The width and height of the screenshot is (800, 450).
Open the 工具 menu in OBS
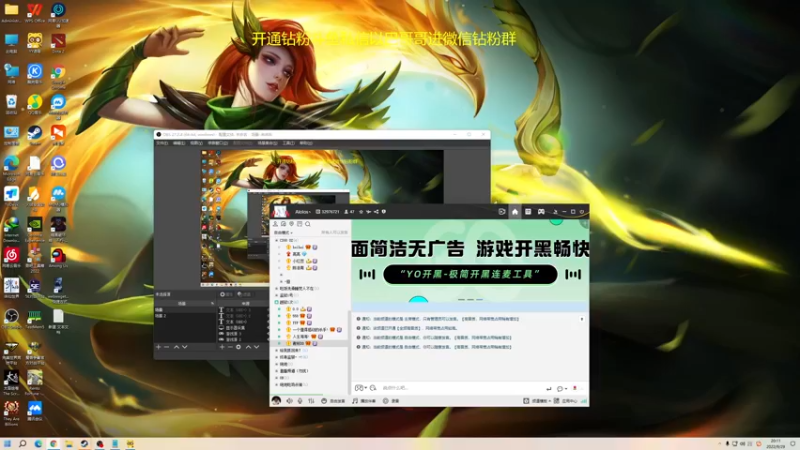point(288,143)
